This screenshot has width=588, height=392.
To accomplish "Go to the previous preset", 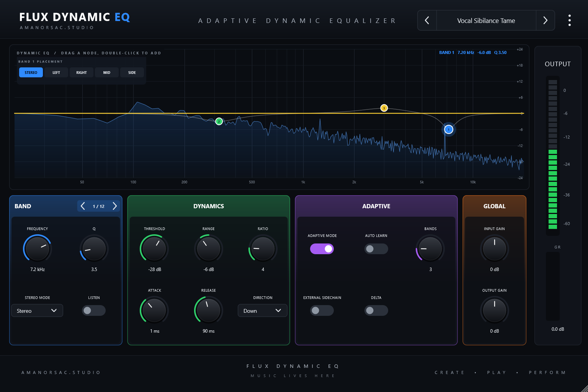I will tap(427, 20).
